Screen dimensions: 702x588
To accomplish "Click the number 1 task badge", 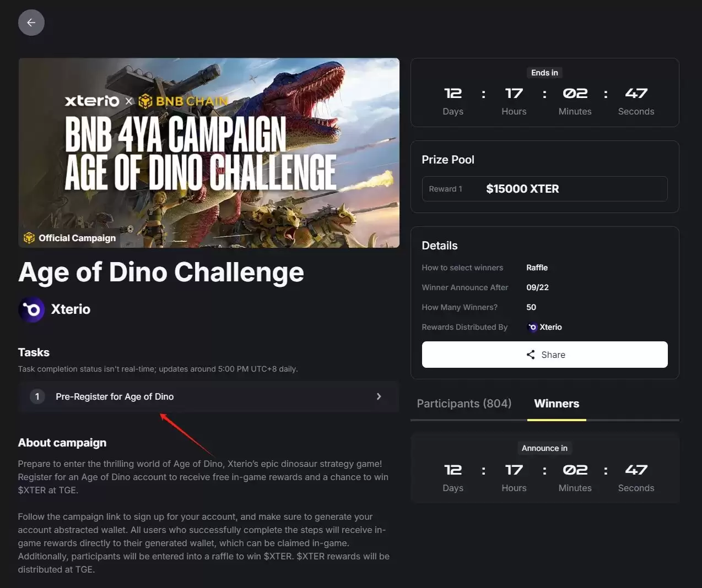I will 37,396.
